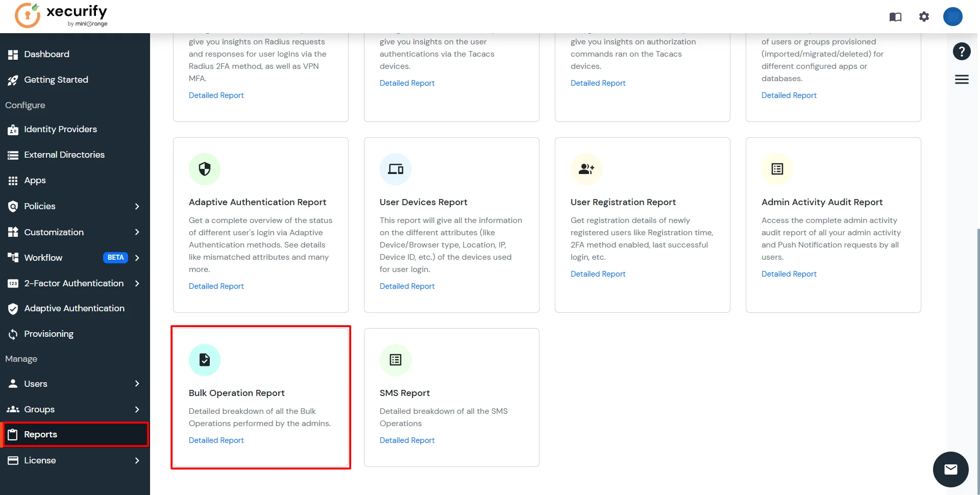This screenshot has width=980, height=495.
Task: Open Detailed Report under SMS Report
Action: (x=407, y=440)
